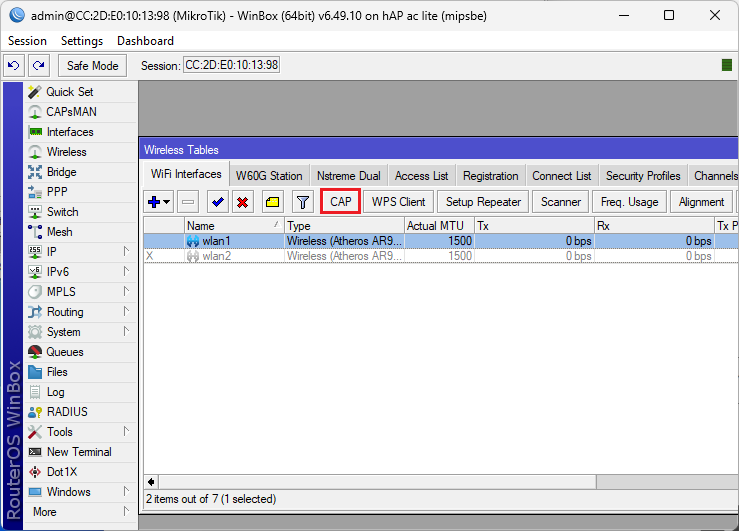739x531 pixels.
Task: Enable interface with blue checkmark icon
Action: click(217, 202)
